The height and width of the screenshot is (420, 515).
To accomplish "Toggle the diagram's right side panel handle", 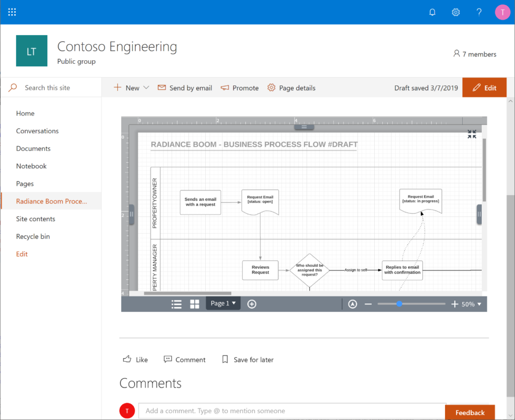I will (x=479, y=214).
